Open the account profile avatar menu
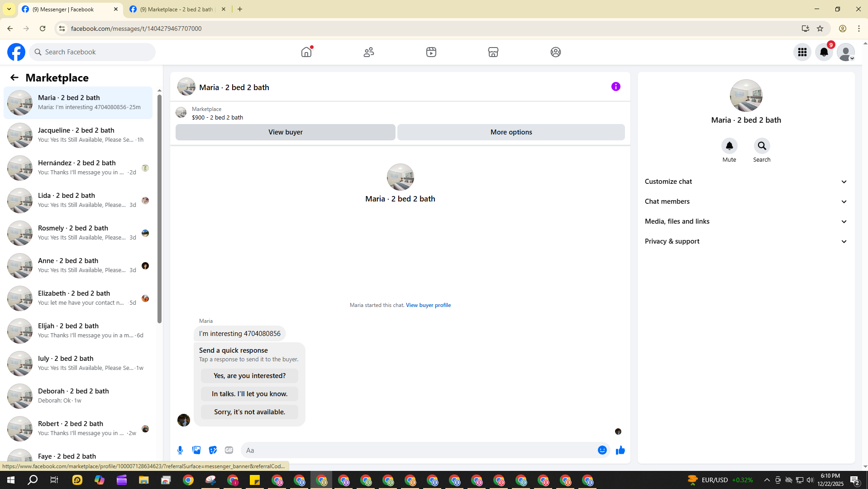The image size is (868, 489). point(846,52)
